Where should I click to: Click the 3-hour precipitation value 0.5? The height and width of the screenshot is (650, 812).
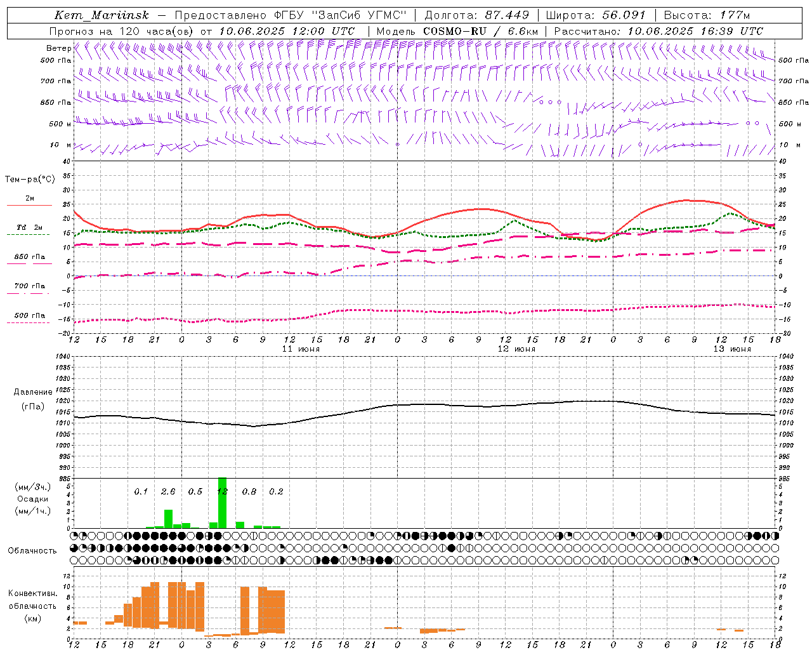pos(195,491)
